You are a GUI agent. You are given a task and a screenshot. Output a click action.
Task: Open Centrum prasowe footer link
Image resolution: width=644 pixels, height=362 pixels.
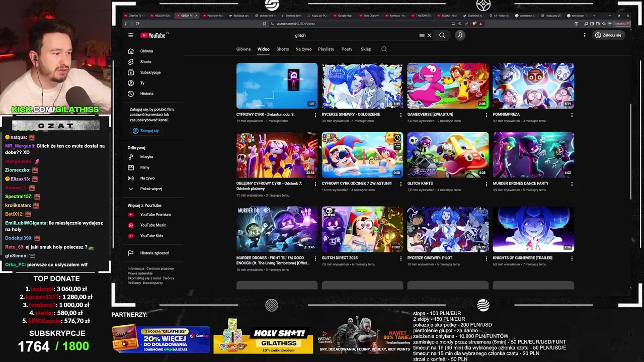(160, 268)
